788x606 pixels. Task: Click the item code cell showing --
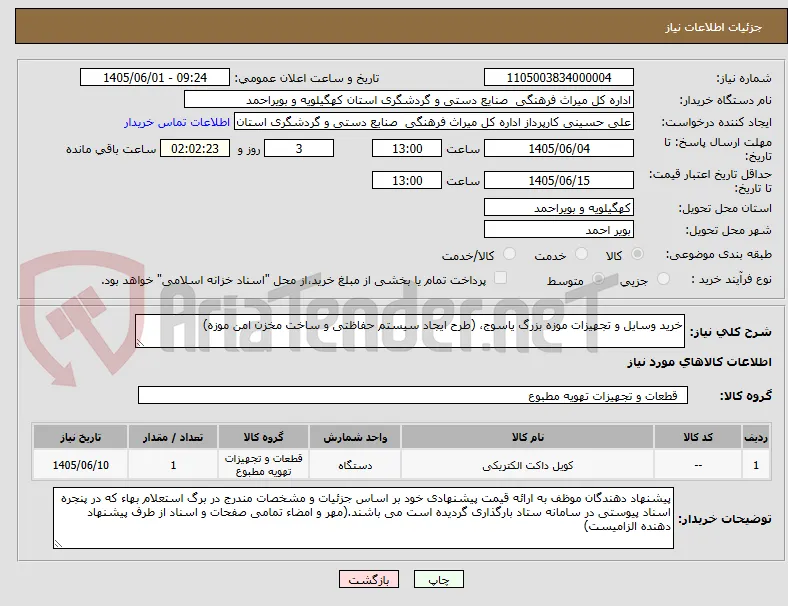pyautogui.click(x=698, y=465)
